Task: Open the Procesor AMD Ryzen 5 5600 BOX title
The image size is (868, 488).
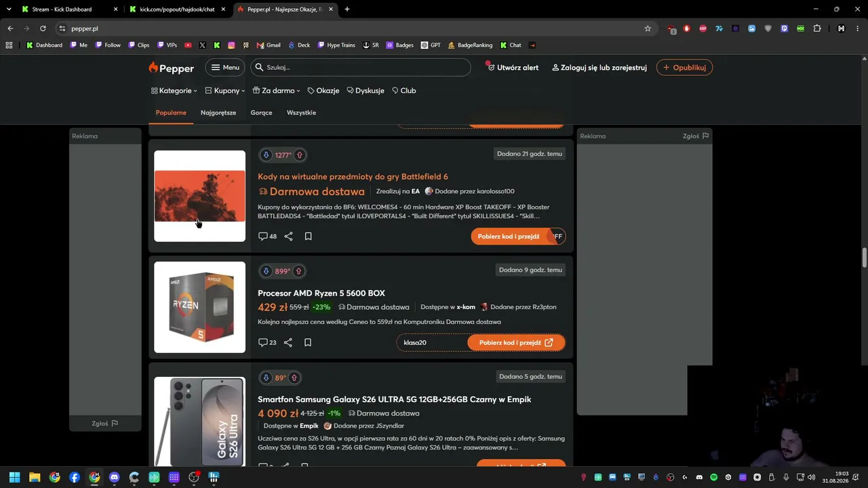Action: coord(321,293)
